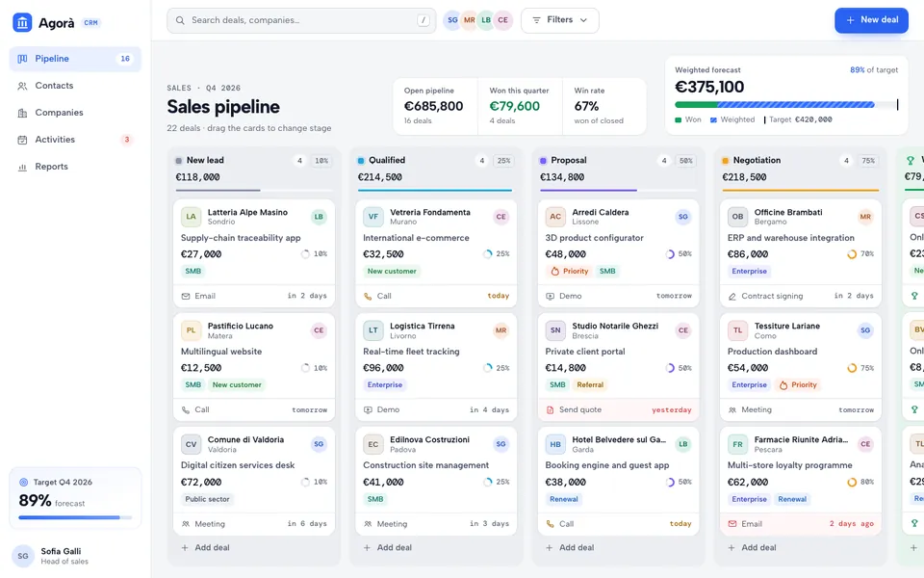The width and height of the screenshot is (924, 578).
Task: Create a new deal with New deal button
Action: 871,20
